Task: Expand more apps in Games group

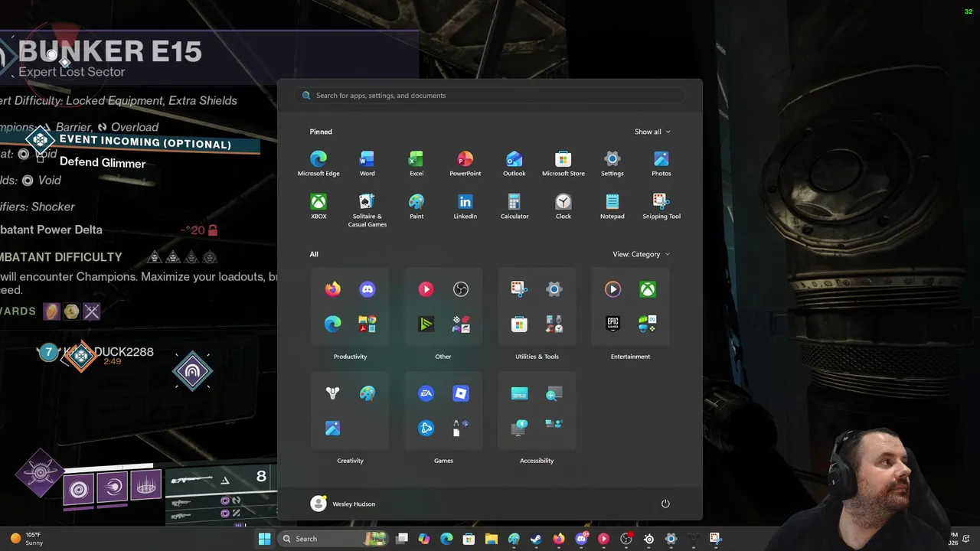Action: [x=461, y=428]
